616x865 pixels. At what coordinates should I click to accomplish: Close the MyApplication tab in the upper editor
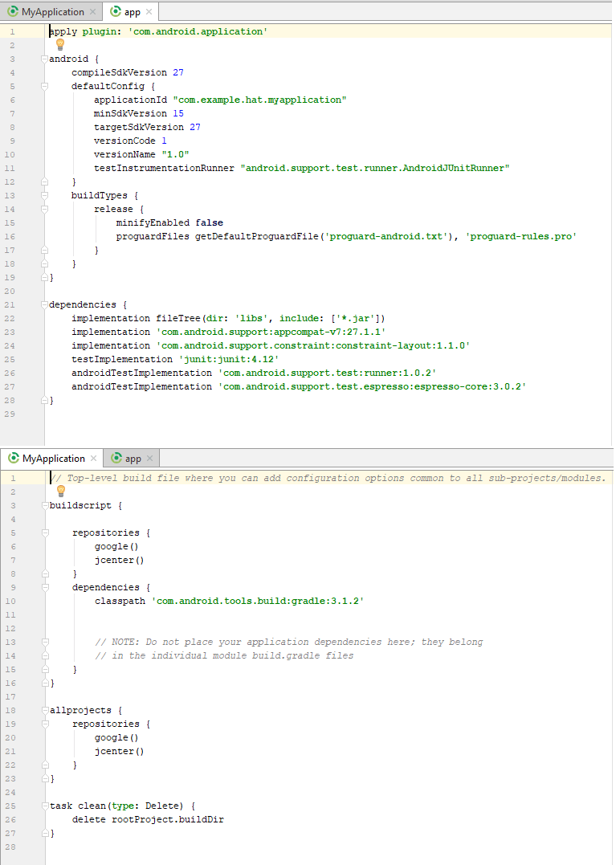click(92, 11)
